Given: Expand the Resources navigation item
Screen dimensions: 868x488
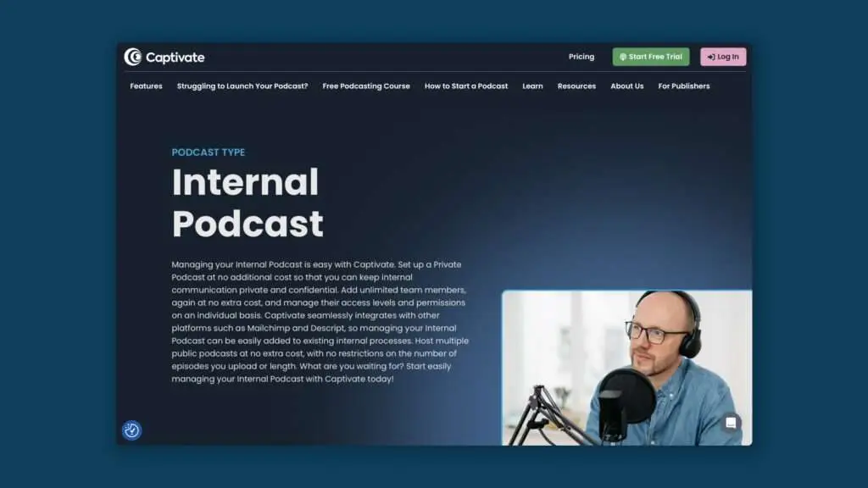Looking at the screenshot, I should tap(576, 86).
